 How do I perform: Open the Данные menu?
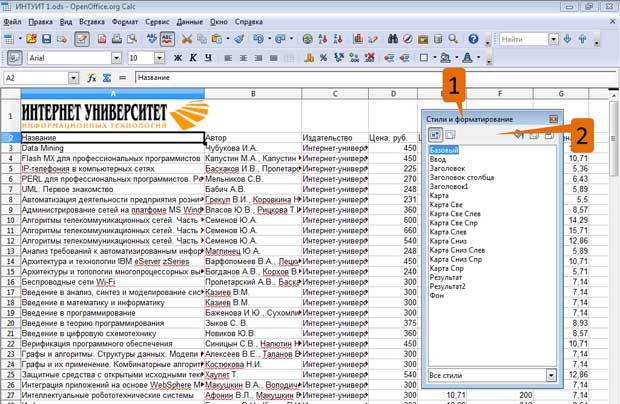click(189, 22)
